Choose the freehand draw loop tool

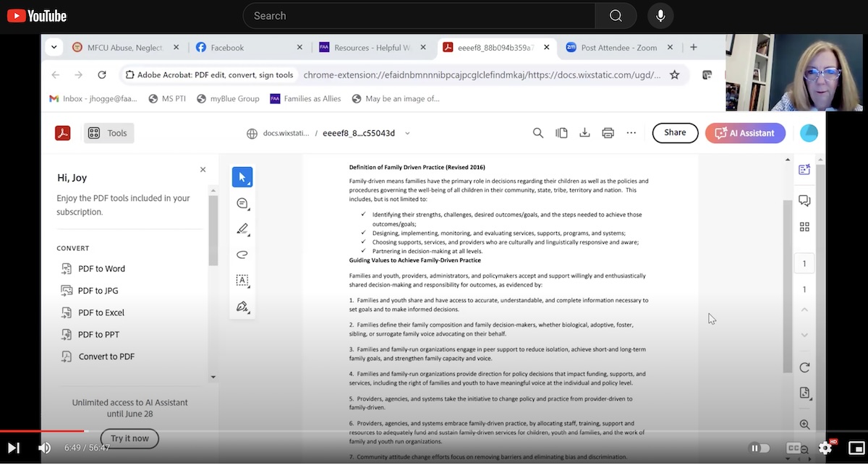pos(242,255)
